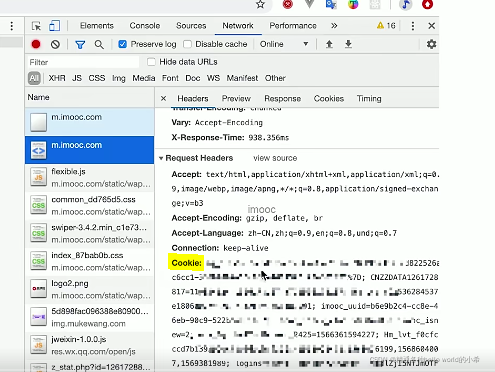Filter requests by Other
This screenshot has height=372, width=495.
coord(275,78)
